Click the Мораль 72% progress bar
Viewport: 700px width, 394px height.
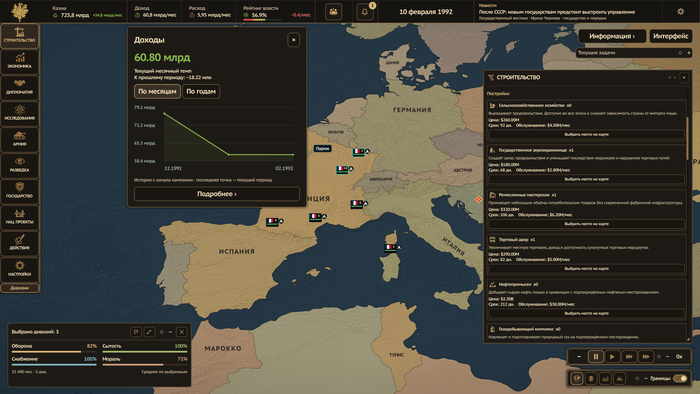point(145,365)
